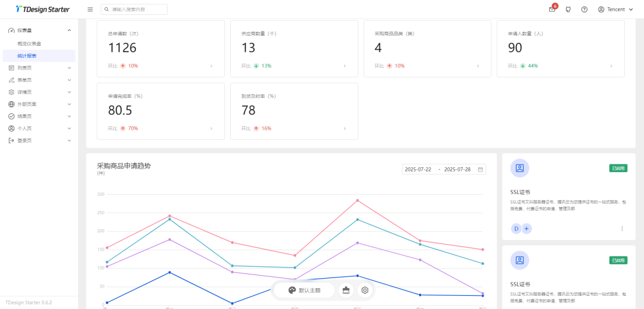
Task: Expand the 登录页 menu chevron
Action: 69,141
